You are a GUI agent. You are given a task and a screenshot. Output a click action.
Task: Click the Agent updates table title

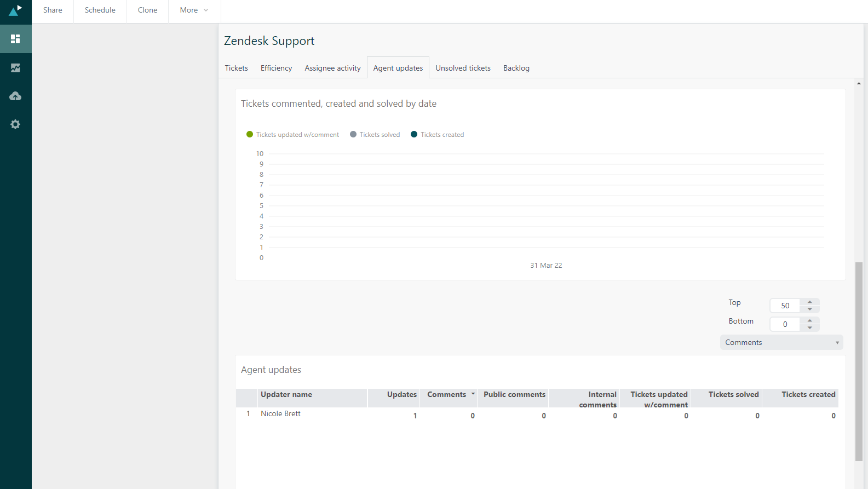pos(271,370)
